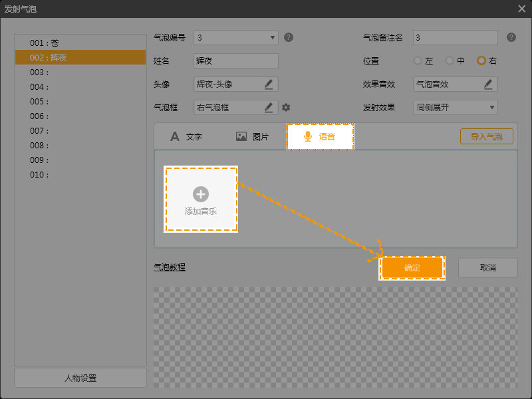Select the 左 position radio button
This screenshot has height=399, width=532.
tap(418, 61)
